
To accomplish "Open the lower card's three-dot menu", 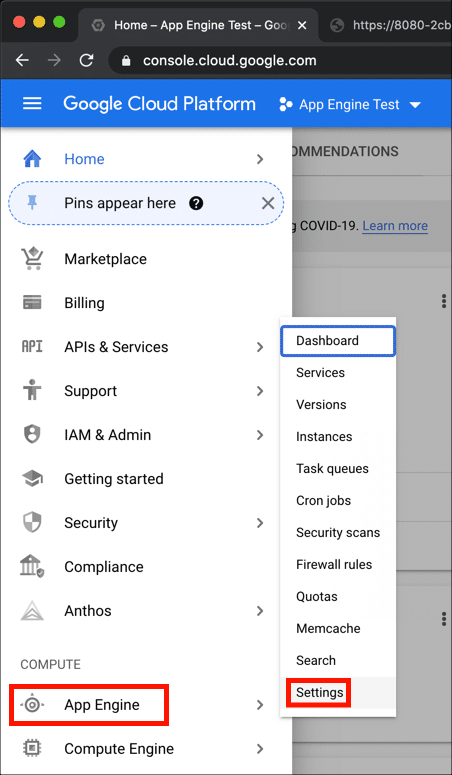I will coord(444,618).
